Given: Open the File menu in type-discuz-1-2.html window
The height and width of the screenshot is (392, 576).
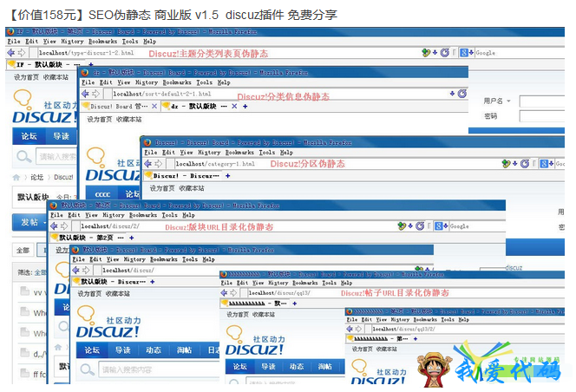Looking at the screenshot, I should [14, 42].
